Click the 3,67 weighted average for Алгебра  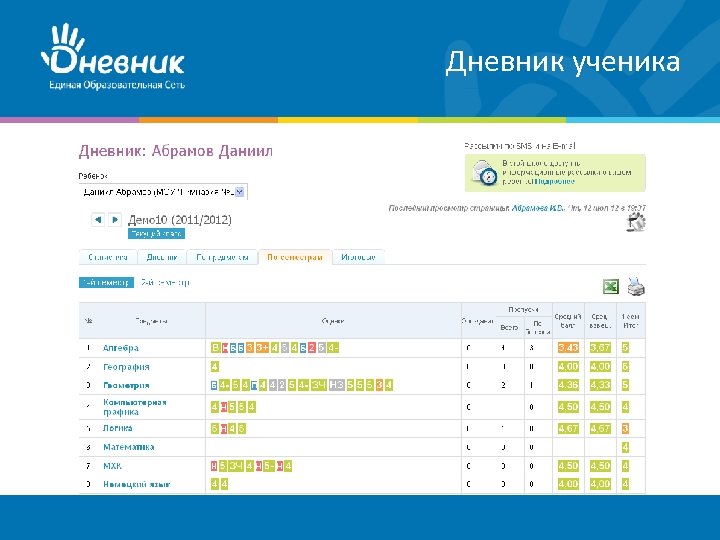pos(600,348)
